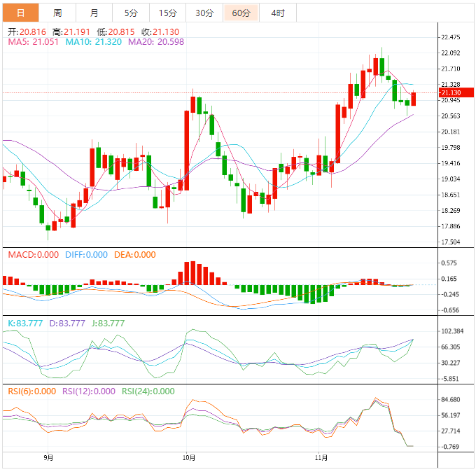The height and width of the screenshot is (472, 476).
Task: Click the highlighted 60分 tab
Action: 241,13
